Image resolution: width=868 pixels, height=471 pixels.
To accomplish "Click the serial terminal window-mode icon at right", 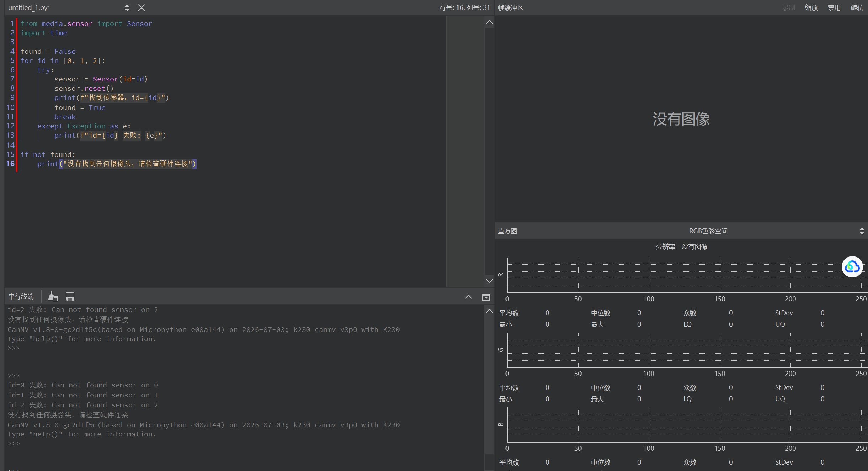I will pos(486,297).
